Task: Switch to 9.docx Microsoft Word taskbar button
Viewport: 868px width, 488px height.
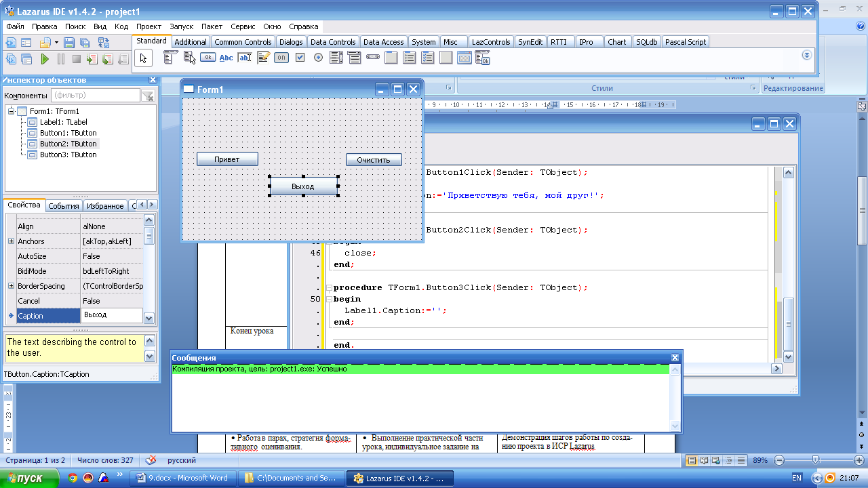Action: point(183,478)
